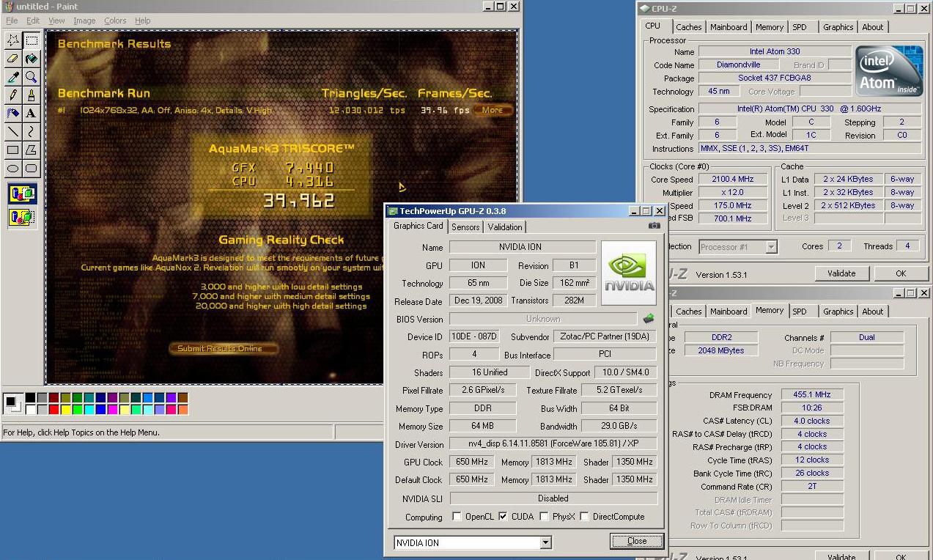Open the Mainboard tab in the CPU-Z CPU window
933x560 pixels.
[x=729, y=27]
